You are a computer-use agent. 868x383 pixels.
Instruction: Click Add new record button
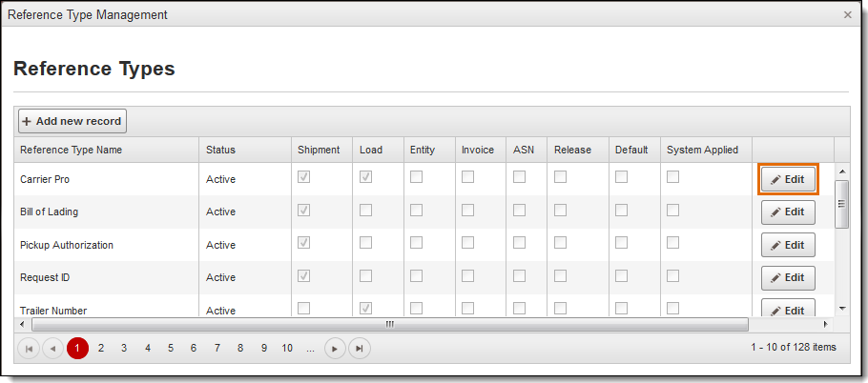pyautogui.click(x=72, y=121)
